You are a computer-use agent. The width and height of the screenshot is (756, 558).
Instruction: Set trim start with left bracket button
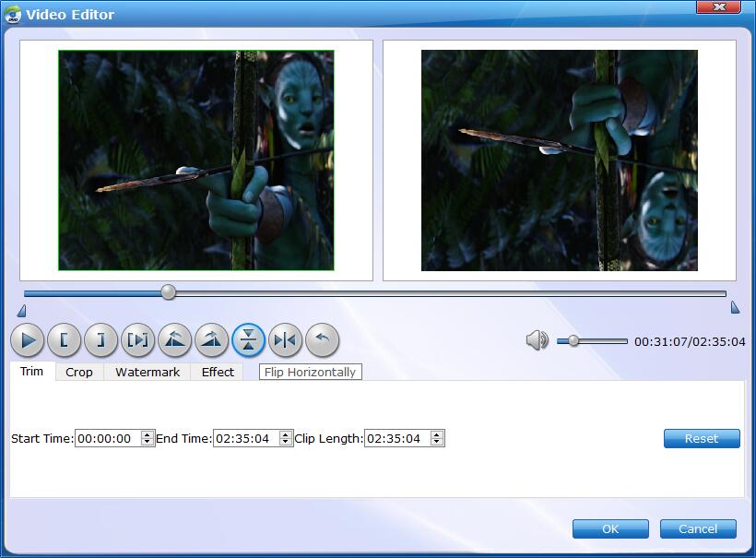(x=64, y=340)
